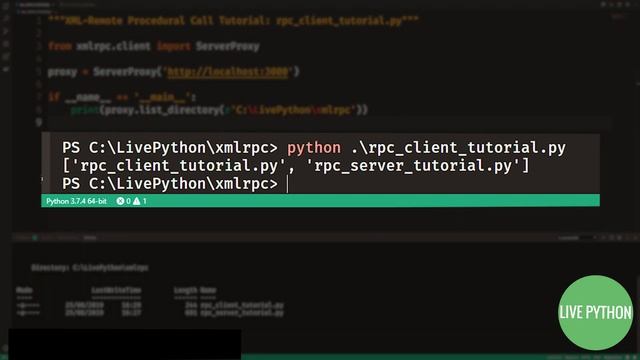Click 'ServerProxy' in the import line
The width and height of the screenshot is (640, 360).
pyautogui.click(x=227, y=46)
